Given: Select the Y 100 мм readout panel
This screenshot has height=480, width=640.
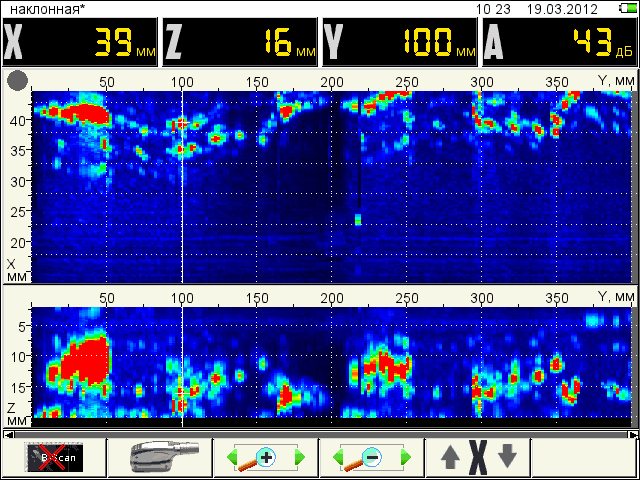Looking at the screenshot, I should [x=400, y=43].
